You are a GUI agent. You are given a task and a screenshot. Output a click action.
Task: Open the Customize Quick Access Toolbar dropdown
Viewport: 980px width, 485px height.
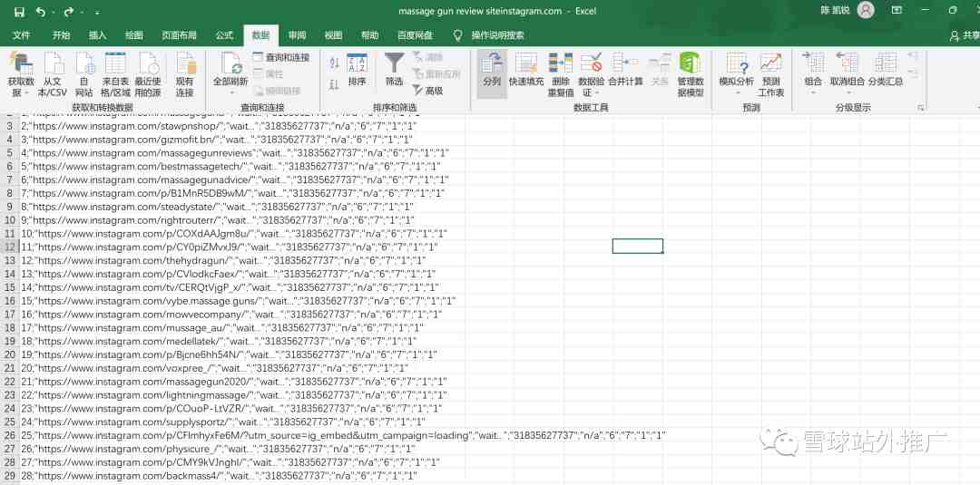pyautogui.click(x=97, y=12)
